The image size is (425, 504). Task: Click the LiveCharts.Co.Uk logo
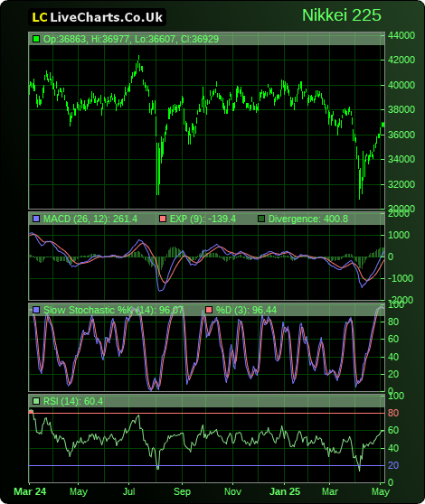click(x=97, y=17)
